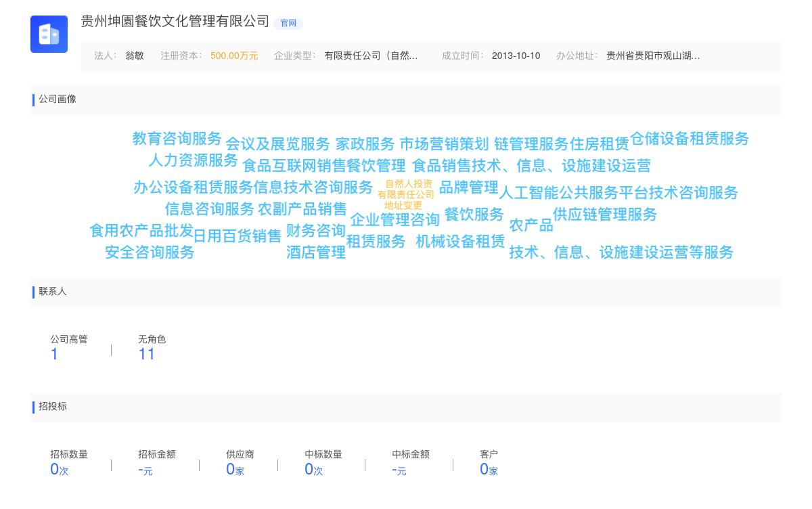Screen dimensions: 812x509
Task: Click founding date 2013-10-10
Action: pyautogui.click(x=516, y=56)
